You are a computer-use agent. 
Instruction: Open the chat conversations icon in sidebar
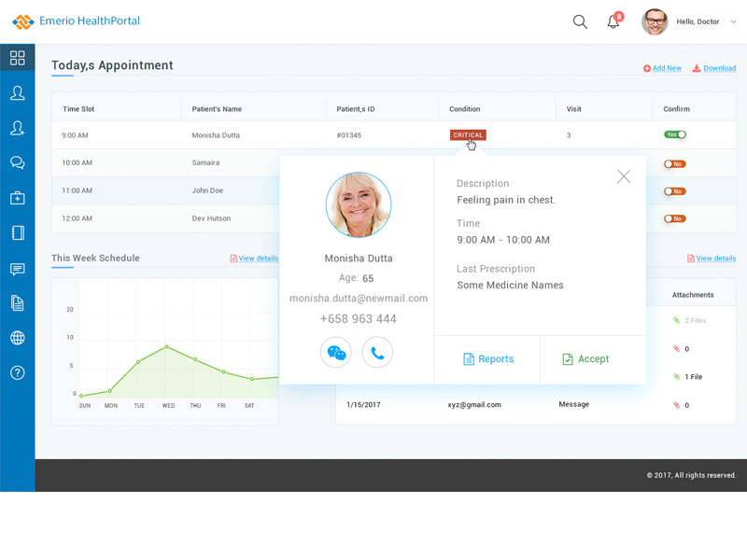[x=17, y=162]
